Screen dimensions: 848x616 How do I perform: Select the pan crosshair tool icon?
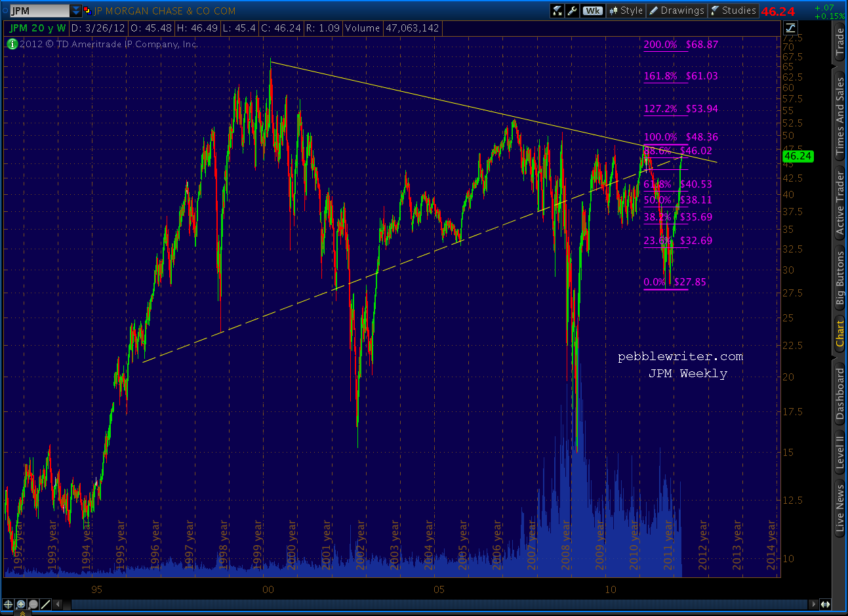8,604
